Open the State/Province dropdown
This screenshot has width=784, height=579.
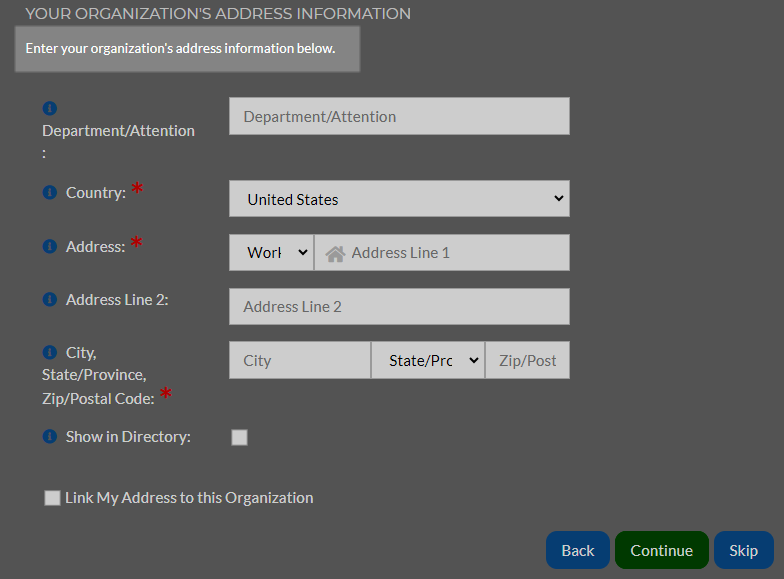pos(428,360)
